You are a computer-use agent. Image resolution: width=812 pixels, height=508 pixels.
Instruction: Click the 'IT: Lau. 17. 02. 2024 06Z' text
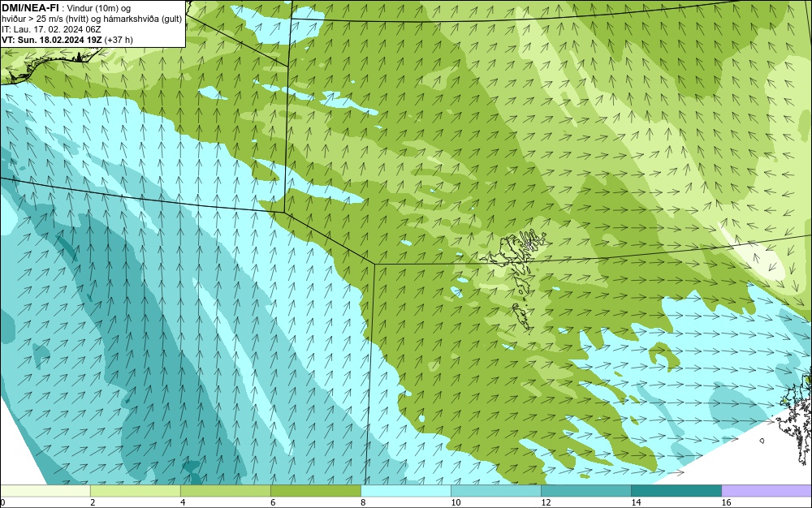[x=51, y=29]
